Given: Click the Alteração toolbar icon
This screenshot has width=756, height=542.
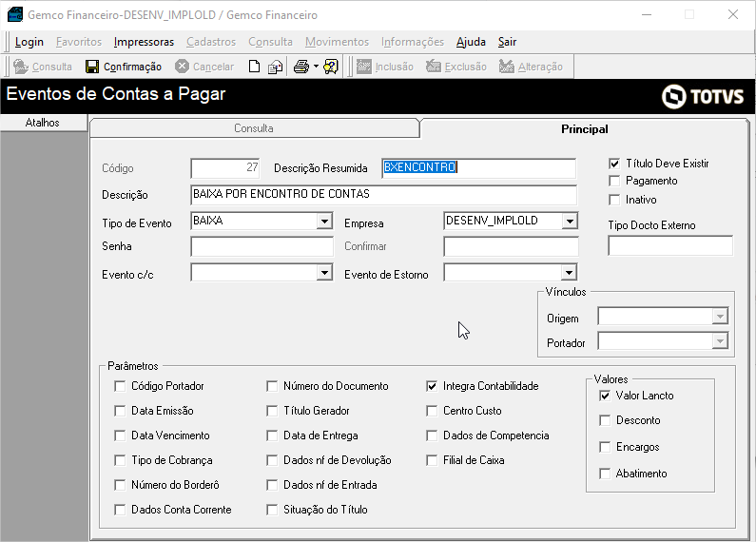Looking at the screenshot, I should tap(506, 67).
